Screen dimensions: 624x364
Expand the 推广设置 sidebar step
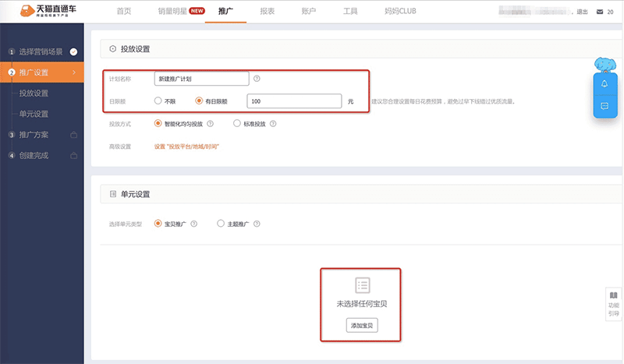click(x=42, y=72)
